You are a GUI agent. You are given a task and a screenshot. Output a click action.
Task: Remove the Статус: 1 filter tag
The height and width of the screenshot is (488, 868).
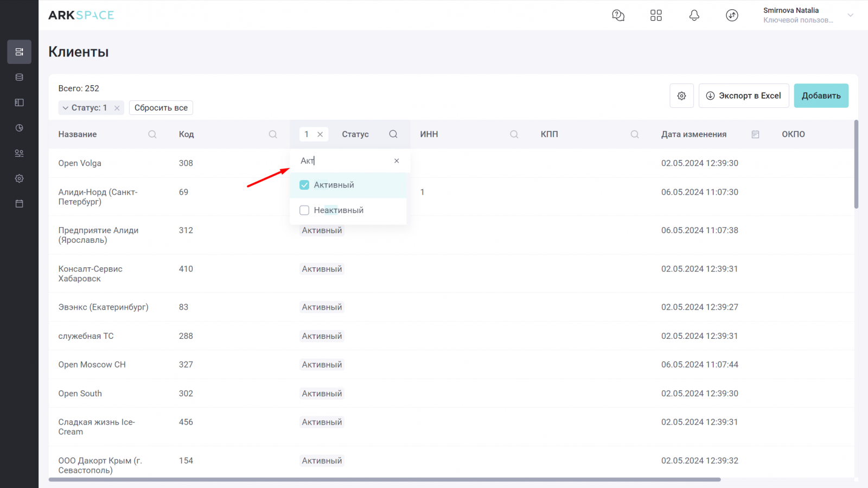tap(117, 108)
